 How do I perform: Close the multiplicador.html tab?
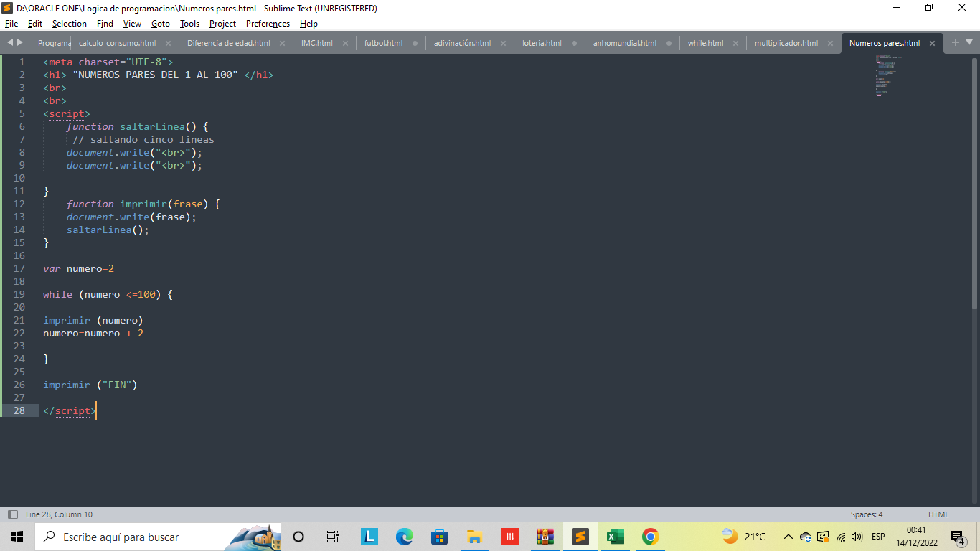pos(830,43)
